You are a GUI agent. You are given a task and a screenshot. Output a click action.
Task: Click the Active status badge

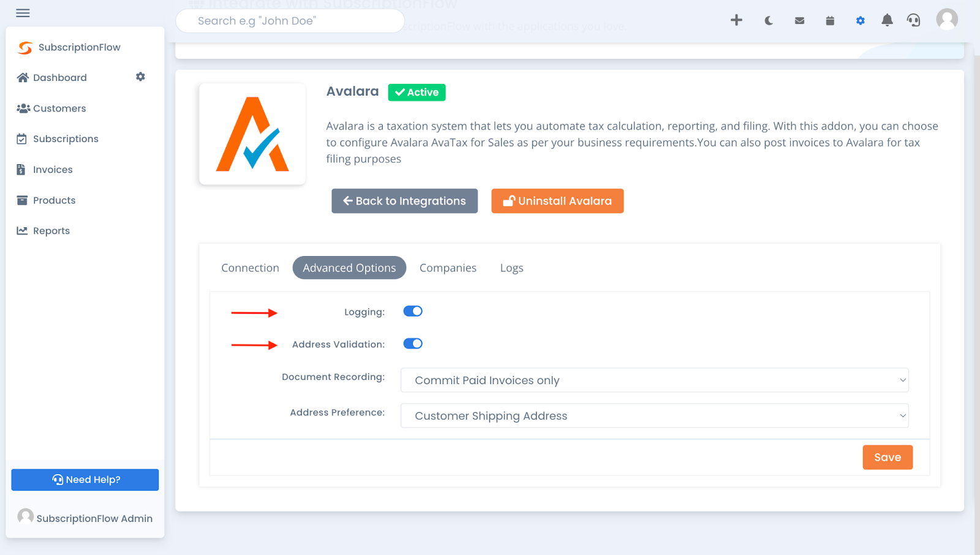[x=417, y=92]
